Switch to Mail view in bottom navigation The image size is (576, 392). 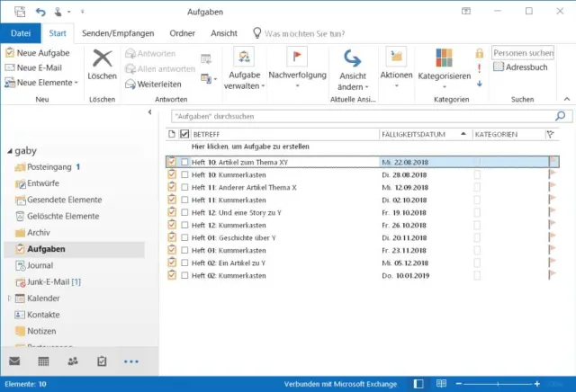[14, 361]
